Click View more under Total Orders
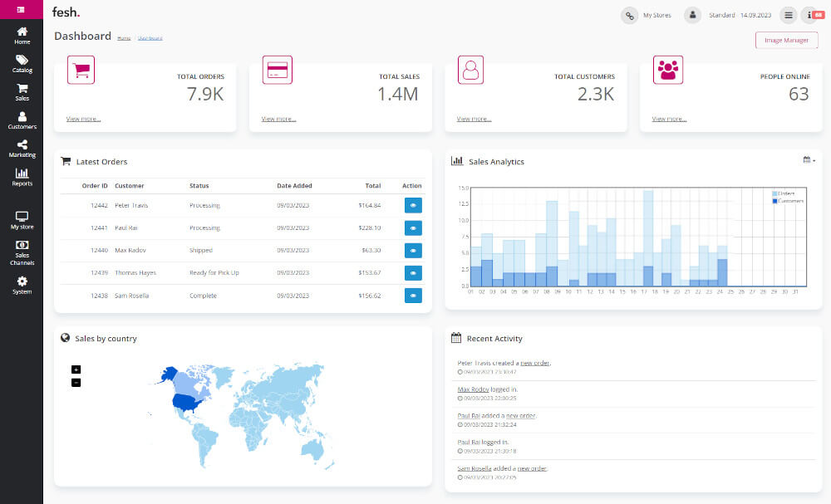831x504 pixels. tap(83, 119)
